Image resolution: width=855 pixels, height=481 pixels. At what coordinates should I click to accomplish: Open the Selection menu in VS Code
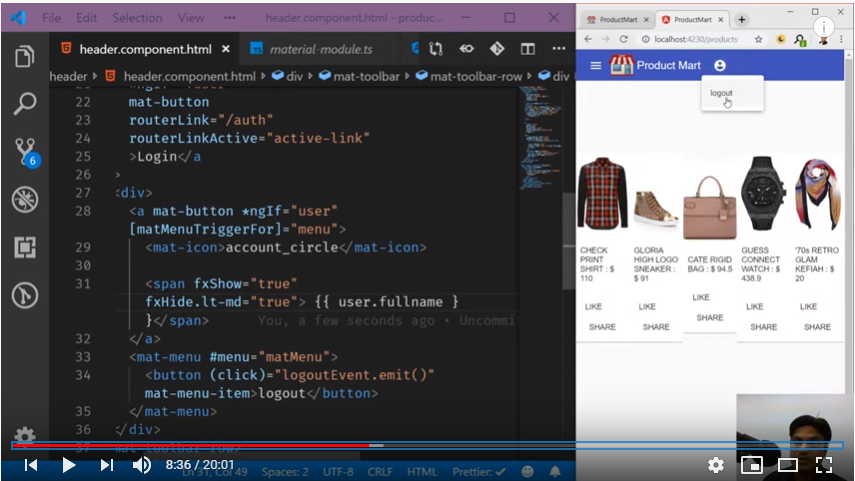tap(137, 18)
